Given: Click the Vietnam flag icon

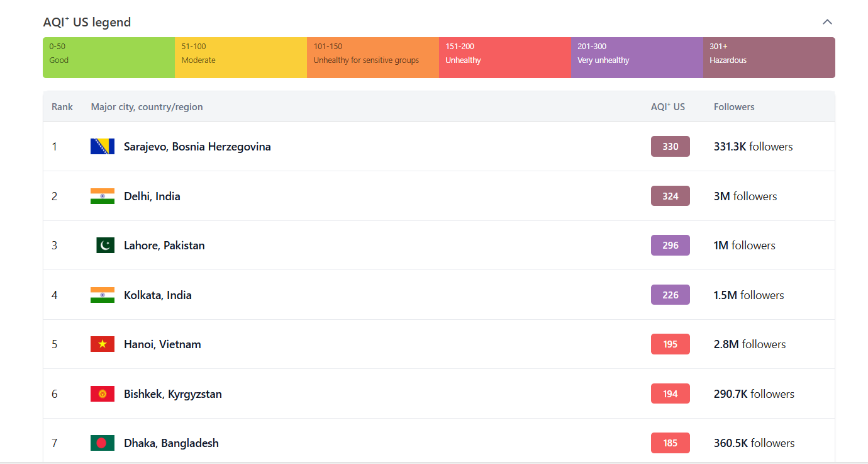Looking at the screenshot, I should [x=102, y=344].
